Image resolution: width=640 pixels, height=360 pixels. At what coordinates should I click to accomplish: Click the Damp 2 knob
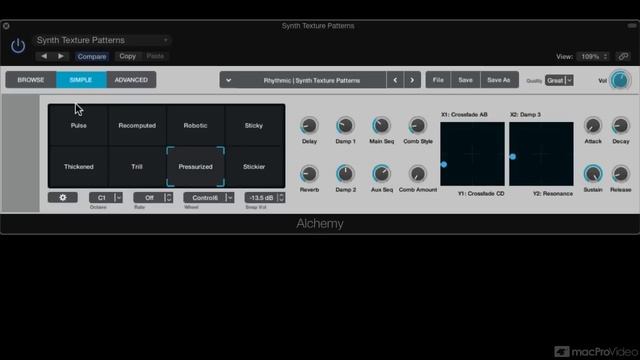click(345, 174)
